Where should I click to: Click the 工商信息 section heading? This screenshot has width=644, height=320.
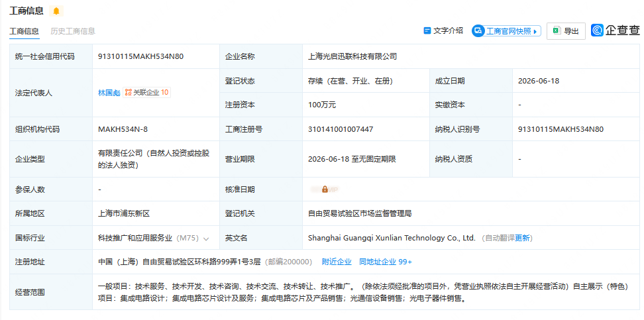coord(27,11)
